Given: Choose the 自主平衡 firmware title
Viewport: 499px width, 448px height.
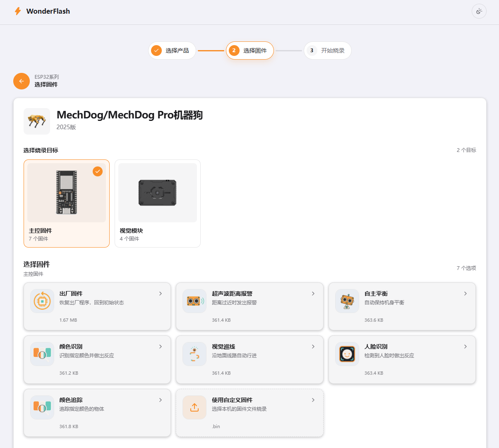Looking at the screenshot, I should 376,294.
